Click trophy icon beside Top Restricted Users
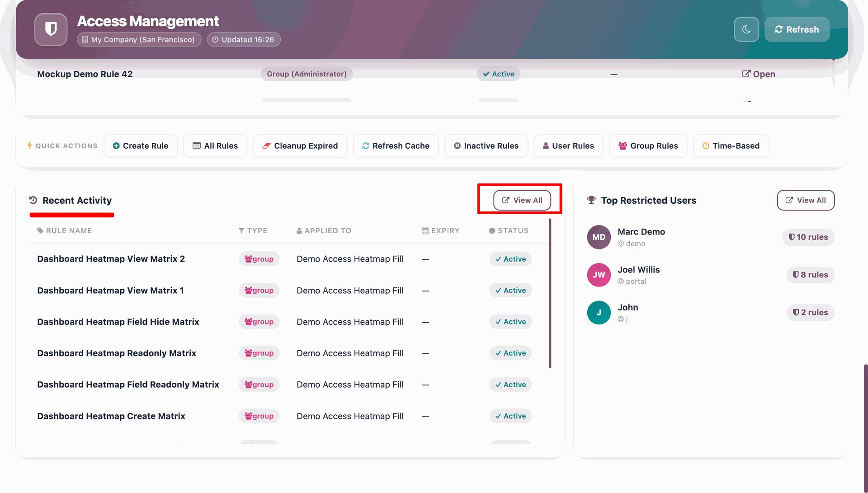The width and height of the screenshot is (868, 493). (591, 200)
